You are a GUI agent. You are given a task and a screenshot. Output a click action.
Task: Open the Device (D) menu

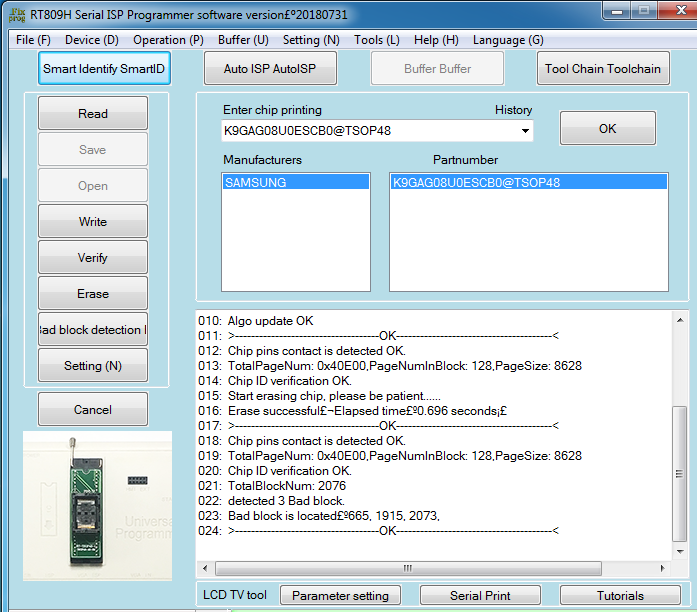tap(92, 40)
